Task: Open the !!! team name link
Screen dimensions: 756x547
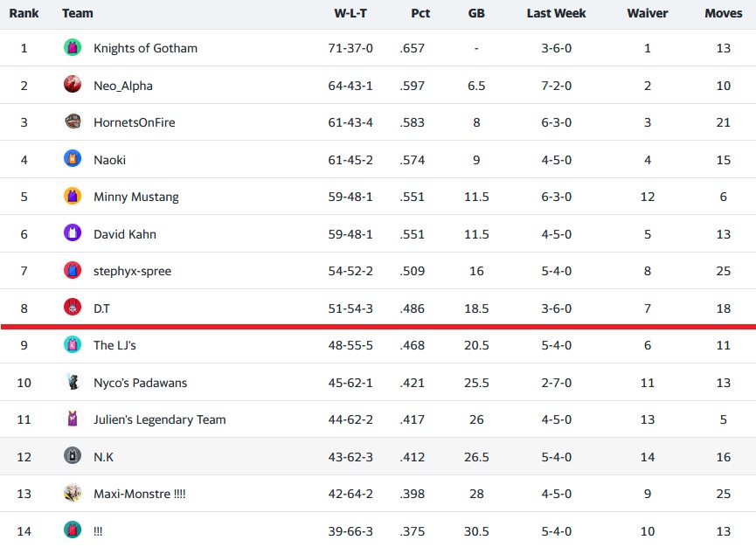Action: 98,531
